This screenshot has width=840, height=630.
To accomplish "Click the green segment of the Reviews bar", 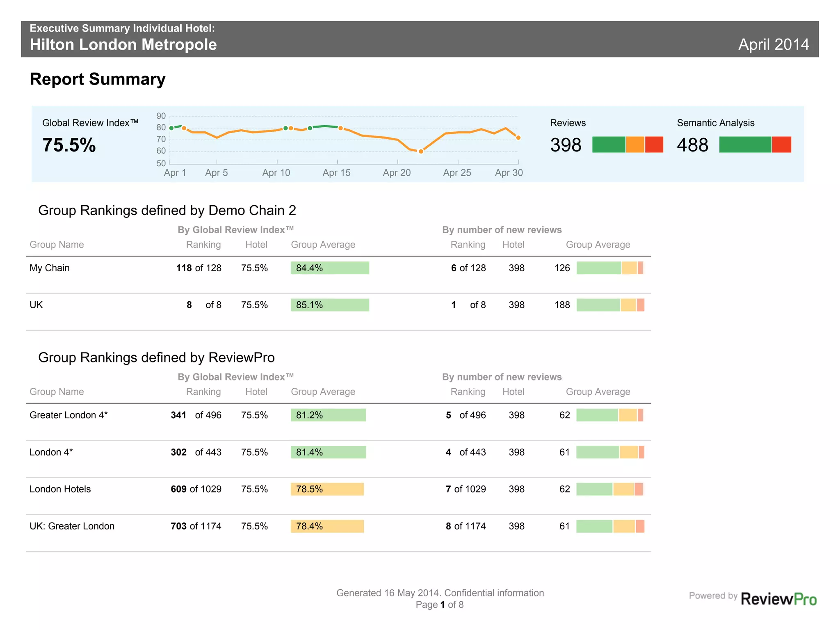I will [609, 144].
